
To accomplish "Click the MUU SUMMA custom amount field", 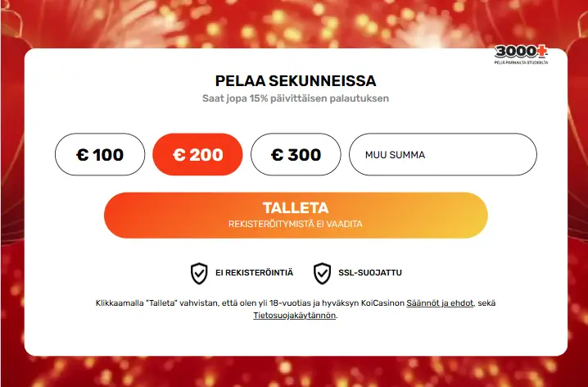I will tap(443, 154).
